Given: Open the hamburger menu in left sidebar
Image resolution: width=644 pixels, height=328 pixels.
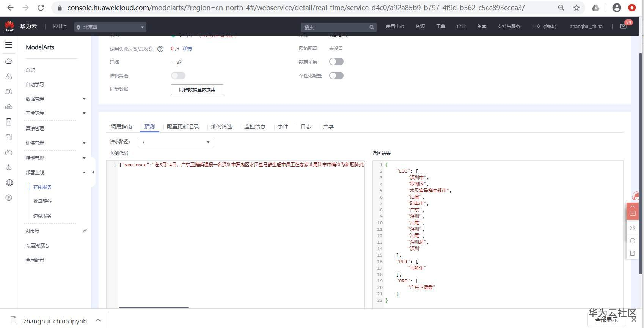Looking at the screenshot, I should [9, 45].
